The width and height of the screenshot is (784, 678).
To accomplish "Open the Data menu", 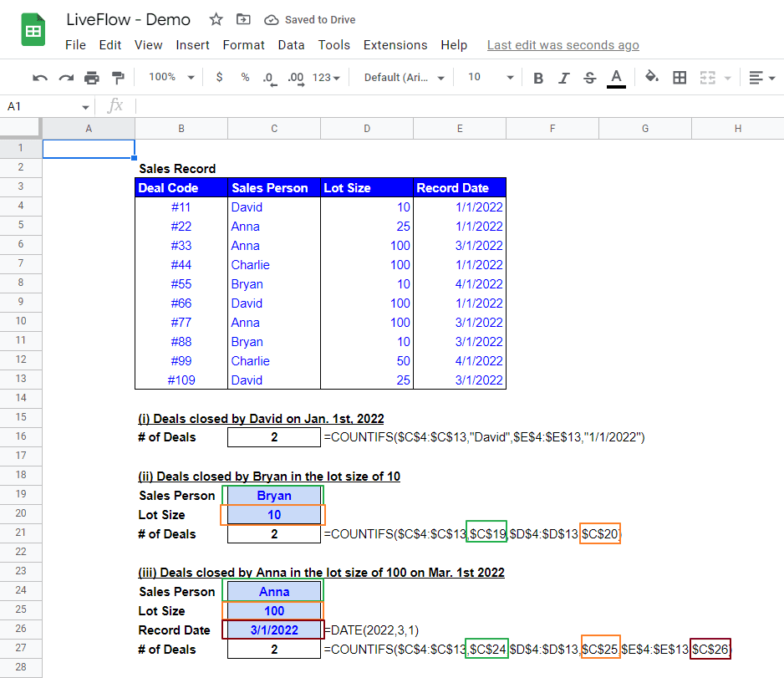I will [291, 45].
